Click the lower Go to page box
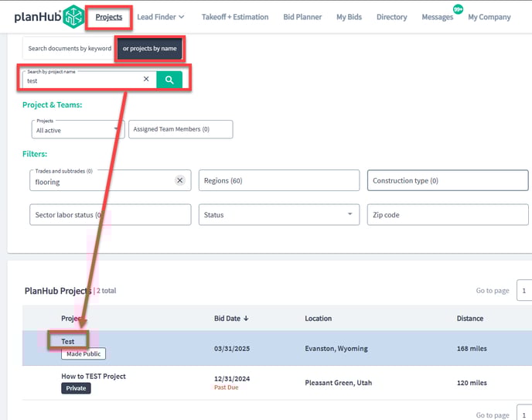Viewport: 532px width, 420px height. (524, 413)
